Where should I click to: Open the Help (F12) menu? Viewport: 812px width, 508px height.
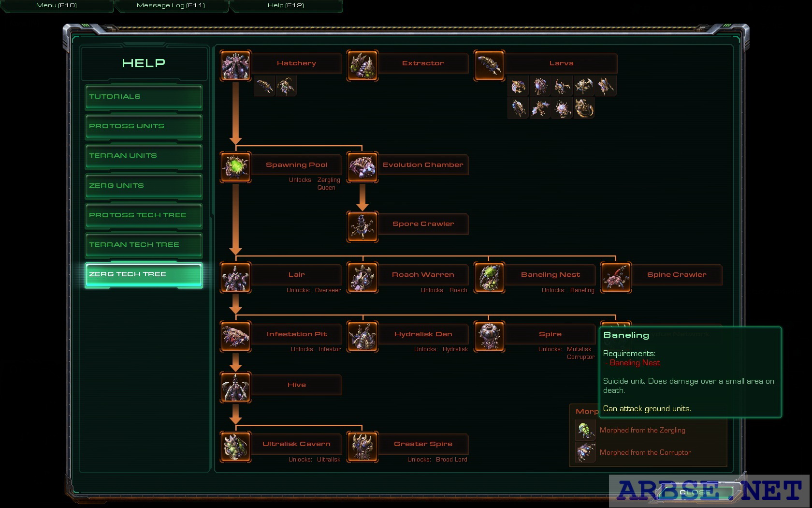point(286,5)
